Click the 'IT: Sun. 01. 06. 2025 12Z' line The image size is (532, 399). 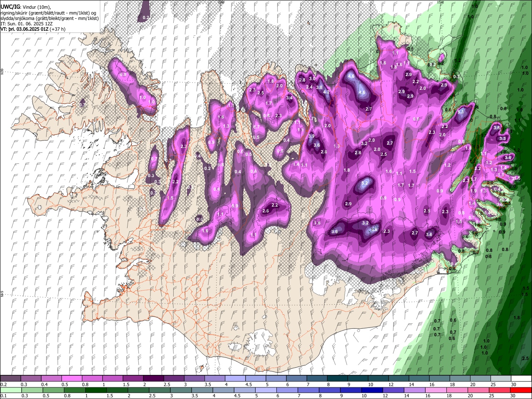click(27, 24)
